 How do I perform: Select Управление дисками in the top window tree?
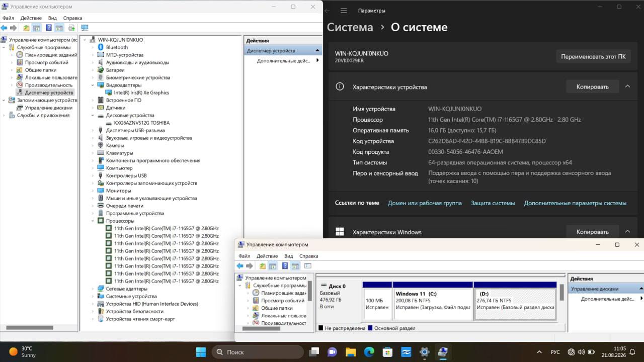[49, 108]
